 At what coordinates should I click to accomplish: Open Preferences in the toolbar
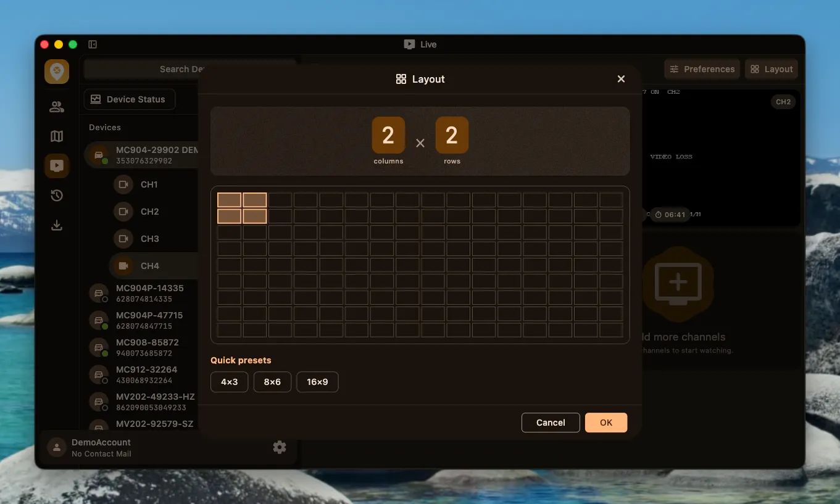coord(702,69)
